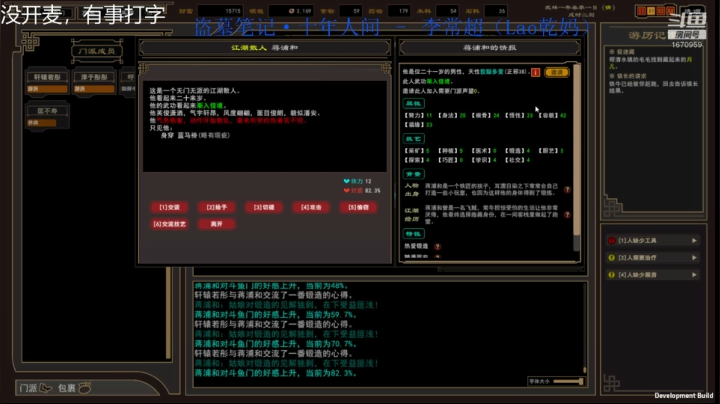720x404 pixels.
Task: Click 轩辕若彤's orange status bar
Action: click(x=47, y=89)
